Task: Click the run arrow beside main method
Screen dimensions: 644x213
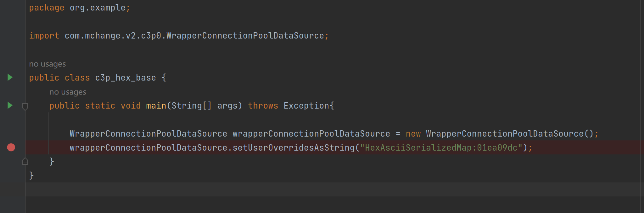Action: 10,105
